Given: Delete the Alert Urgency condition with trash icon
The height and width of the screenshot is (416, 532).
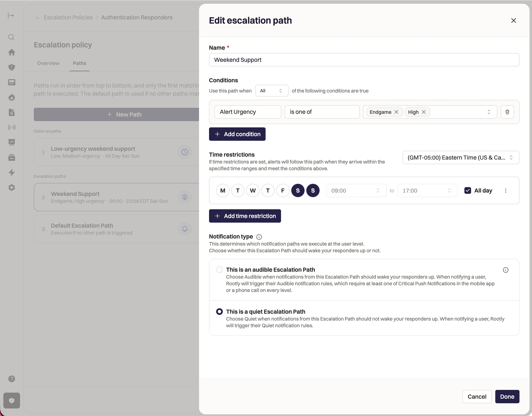Looking at the screenshot, I should [507, 112].
